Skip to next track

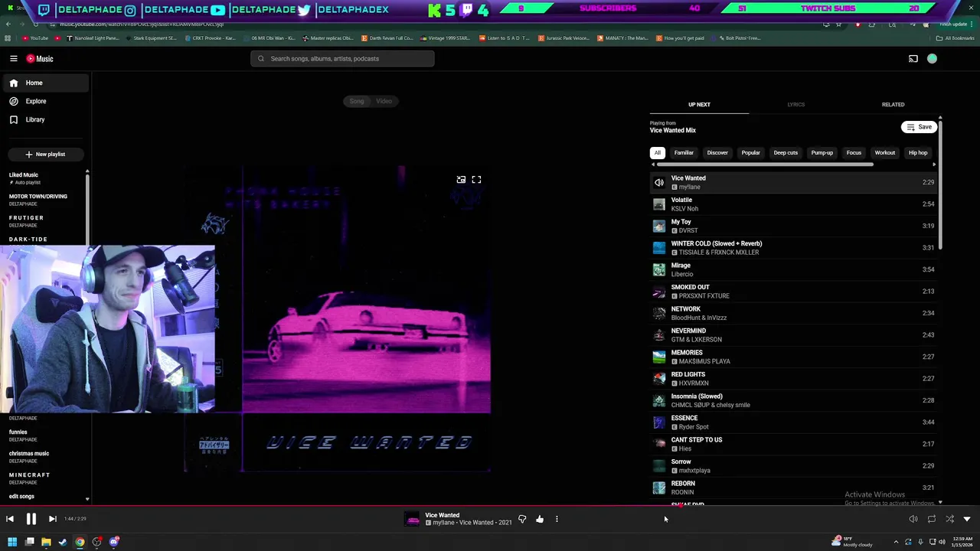[52, 519]
